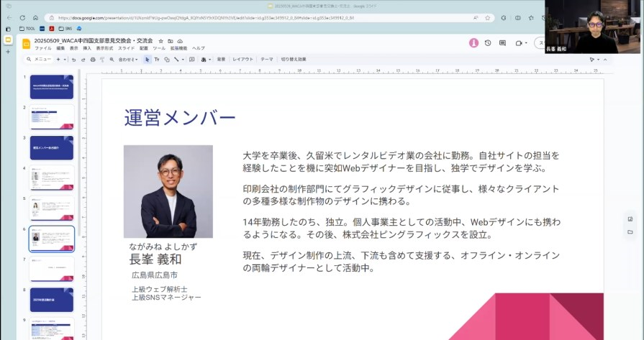Viewport: 644px width, 340px height.
Task: Open the 挿入 menu
Action: pos(87,48)
